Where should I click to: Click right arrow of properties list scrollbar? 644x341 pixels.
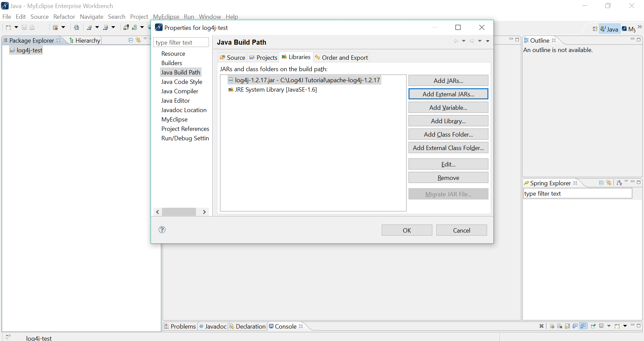204,212
